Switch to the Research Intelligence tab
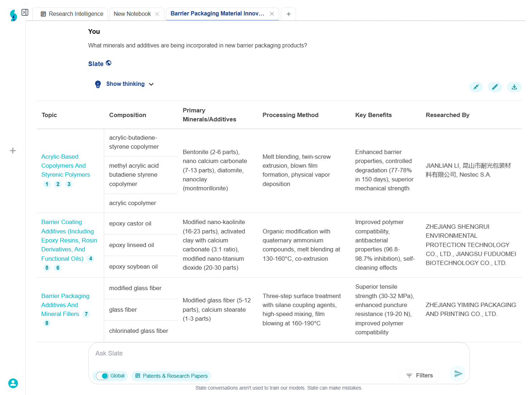Image resolution: width=532 pixels, height=395 pixels. point(72,14)
